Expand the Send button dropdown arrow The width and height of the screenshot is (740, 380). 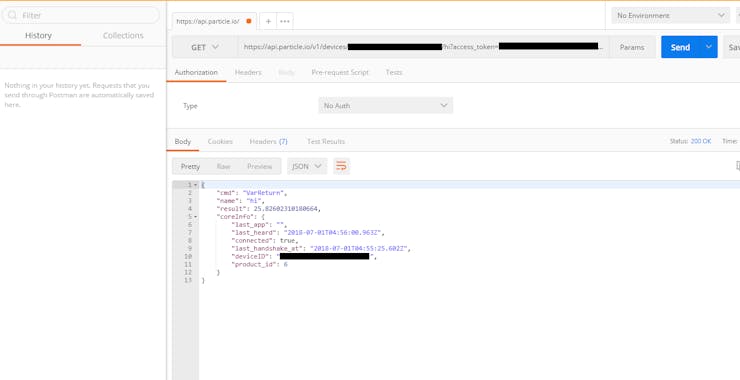708,47
